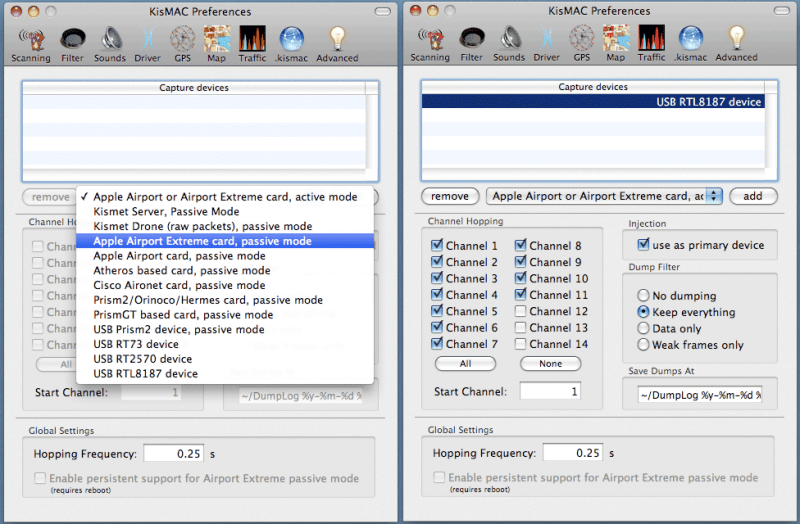Open Driver preferences in right window
The width and height of the screenshot is (800, 524).
pyautogui.click(x=546, y=44)
